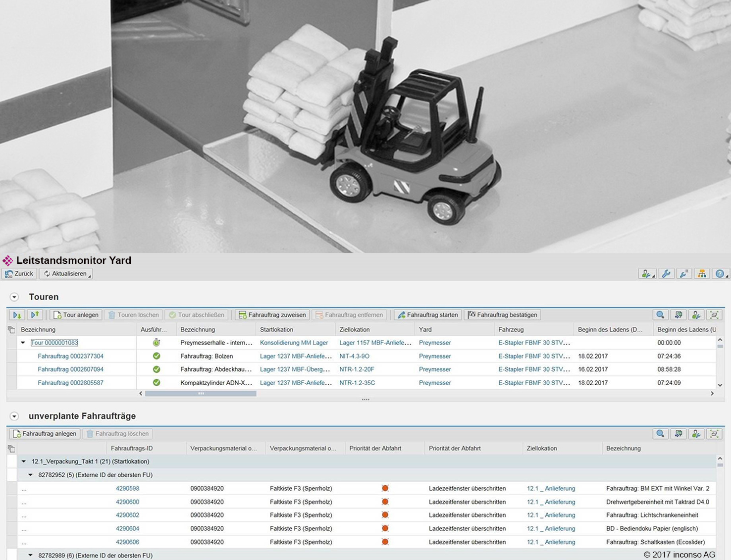Screen dimensions: 731x560
Task: Click the horizontal scrollbar in Touren table
Action: (x=201, y=394)
